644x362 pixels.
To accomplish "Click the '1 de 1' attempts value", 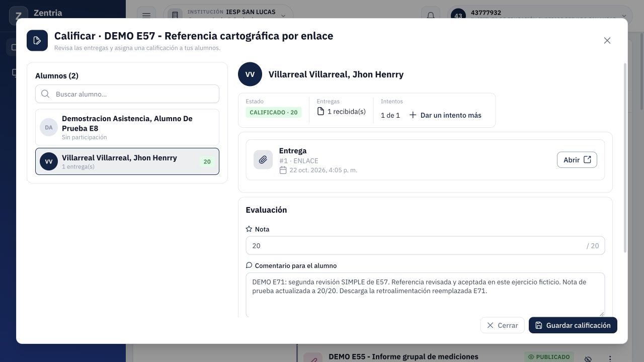I will tap(390, 115).
